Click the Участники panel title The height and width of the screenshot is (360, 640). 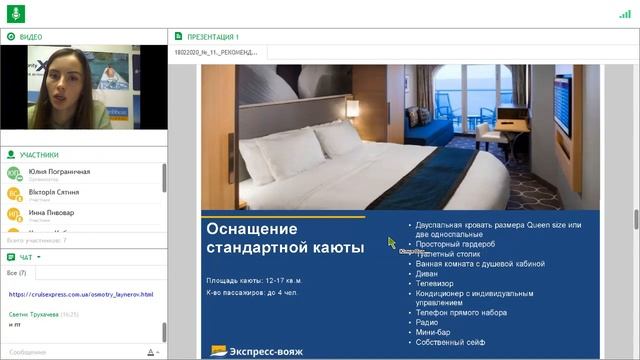click(39, 155)
